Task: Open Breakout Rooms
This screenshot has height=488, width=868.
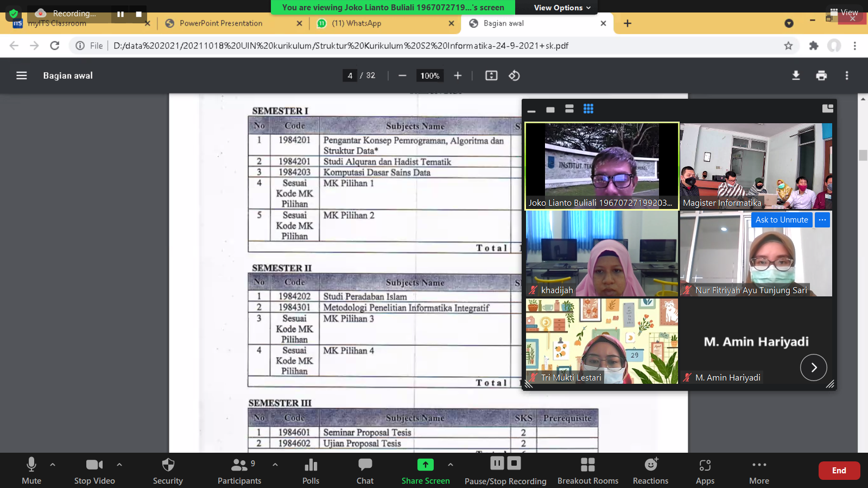Action: point(587,471)
